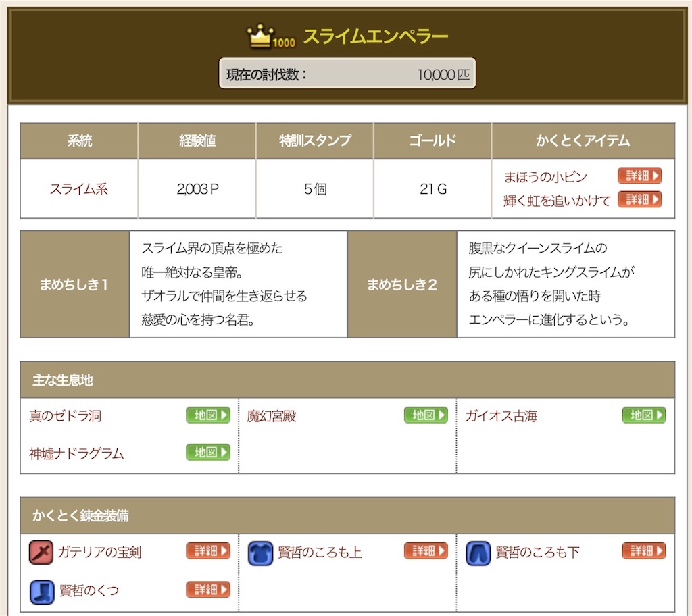The image size is (692, 616).
Task: Show the 地図 map for 真のゼドラ洞
Action: pyautogui.click(x=208, y=415)
